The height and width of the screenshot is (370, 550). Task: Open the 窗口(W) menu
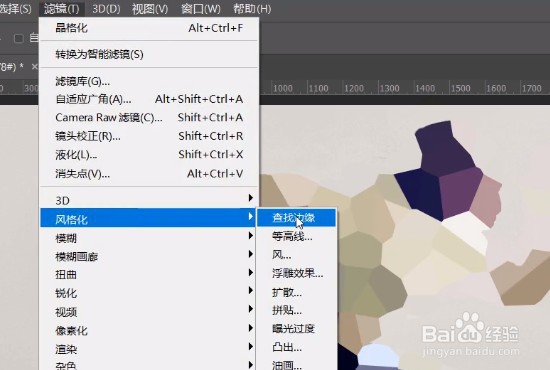(x=201, y=9)
